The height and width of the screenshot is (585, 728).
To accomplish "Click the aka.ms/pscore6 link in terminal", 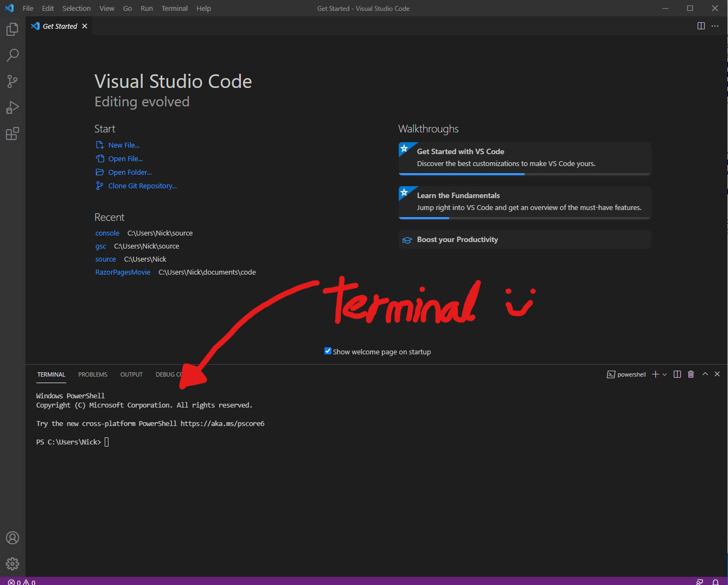I will coord(222,423).
